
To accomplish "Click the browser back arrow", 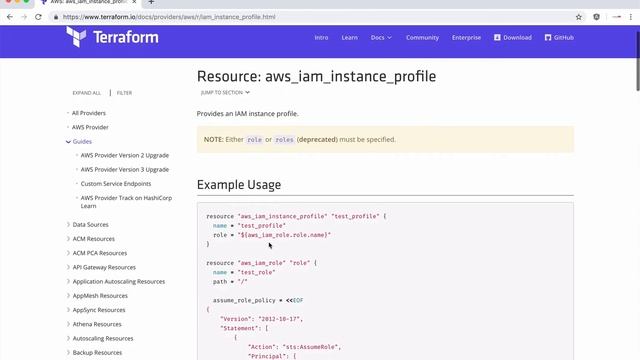I will pyautogui.click(x=10, y=17).
